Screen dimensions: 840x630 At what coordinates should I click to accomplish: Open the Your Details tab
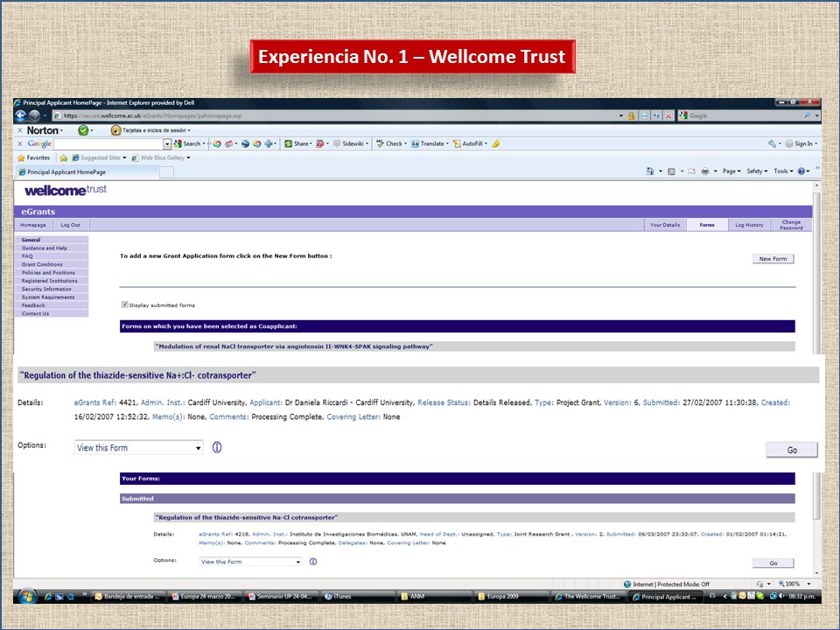tap(665, 225)
